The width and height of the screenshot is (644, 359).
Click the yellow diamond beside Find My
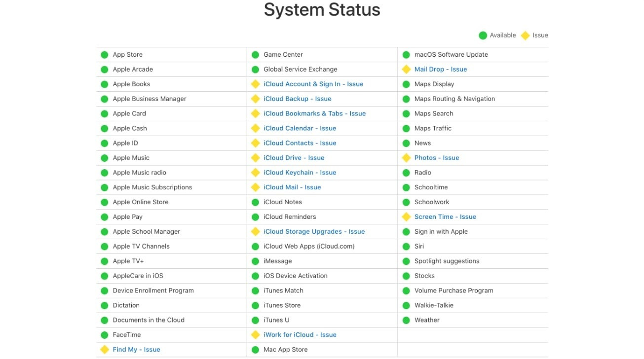point(104,349)
